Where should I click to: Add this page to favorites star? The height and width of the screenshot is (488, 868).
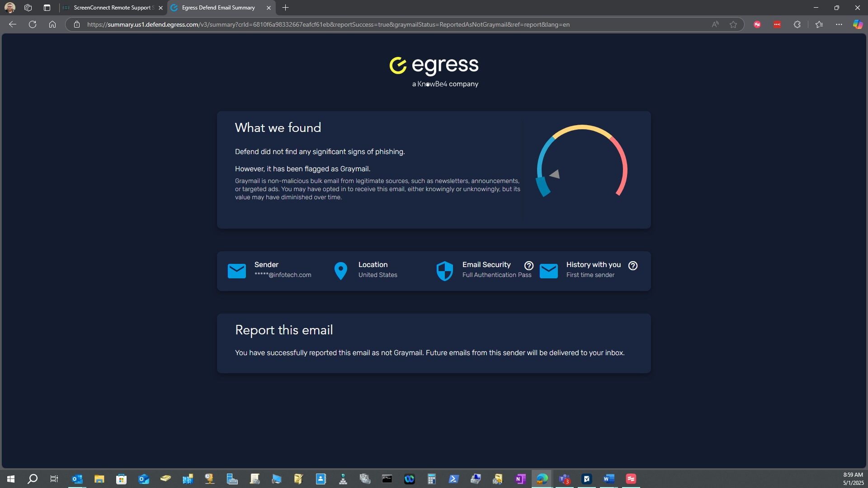(733, 24)
